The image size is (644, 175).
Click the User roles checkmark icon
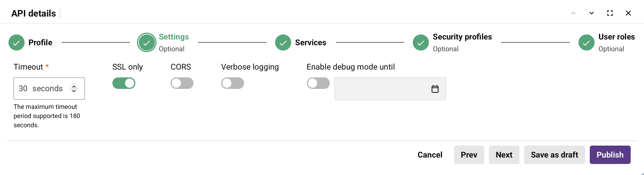[586, 42]
